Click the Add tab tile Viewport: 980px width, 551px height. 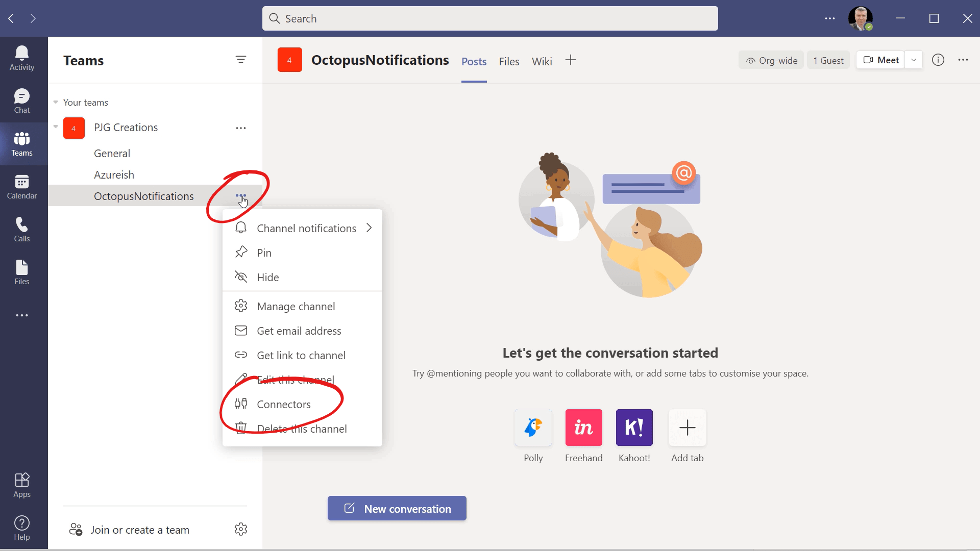pos(688,428)
